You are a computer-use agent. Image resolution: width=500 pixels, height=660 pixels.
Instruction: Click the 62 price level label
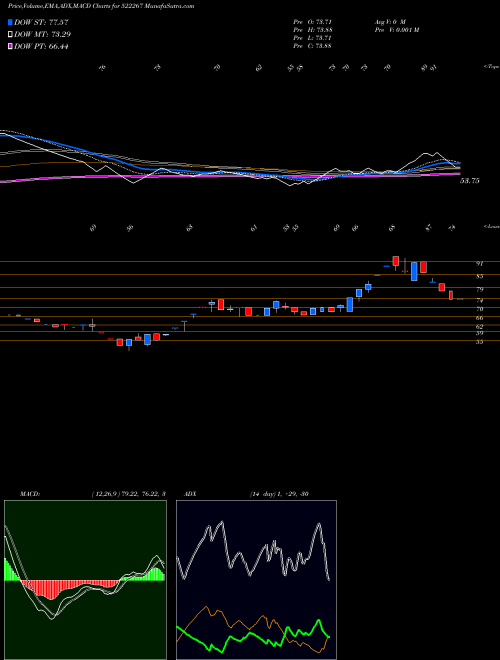coord(479,327)
